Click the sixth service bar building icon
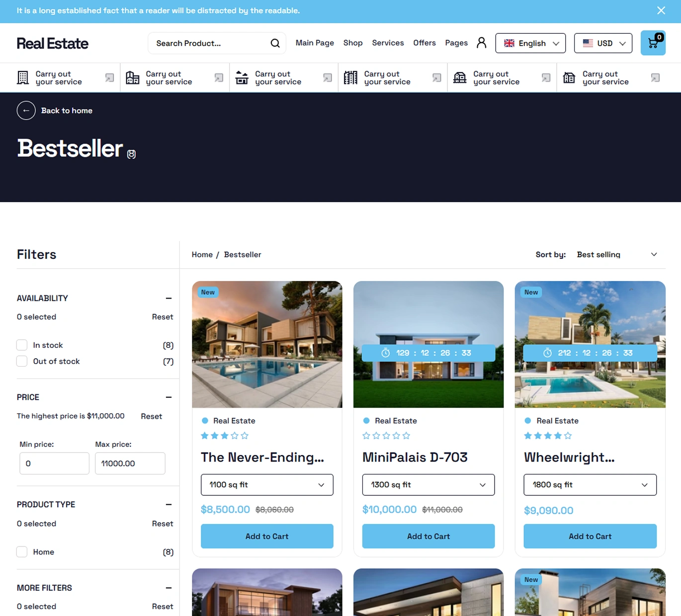 coord(569,77)
